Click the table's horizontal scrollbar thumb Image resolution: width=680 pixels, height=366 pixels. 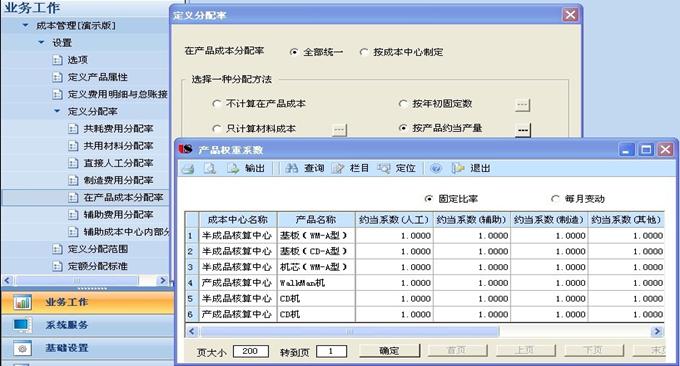coord(350,332)
